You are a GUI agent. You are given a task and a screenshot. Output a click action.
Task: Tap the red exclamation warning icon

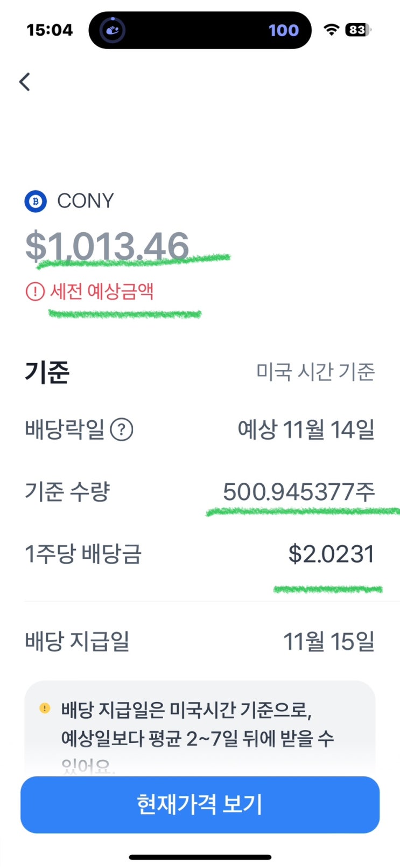point(35,292)
